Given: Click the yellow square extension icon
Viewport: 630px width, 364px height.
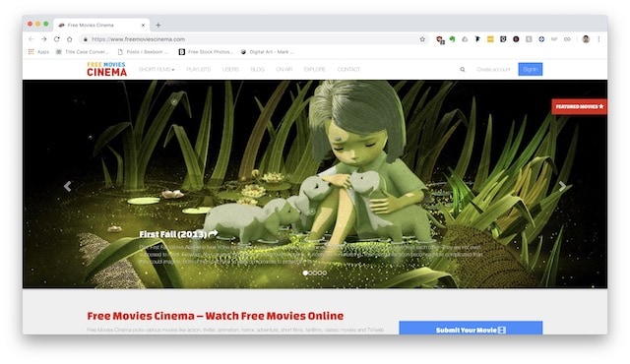Looking at the screenshot, I should 490,39.
